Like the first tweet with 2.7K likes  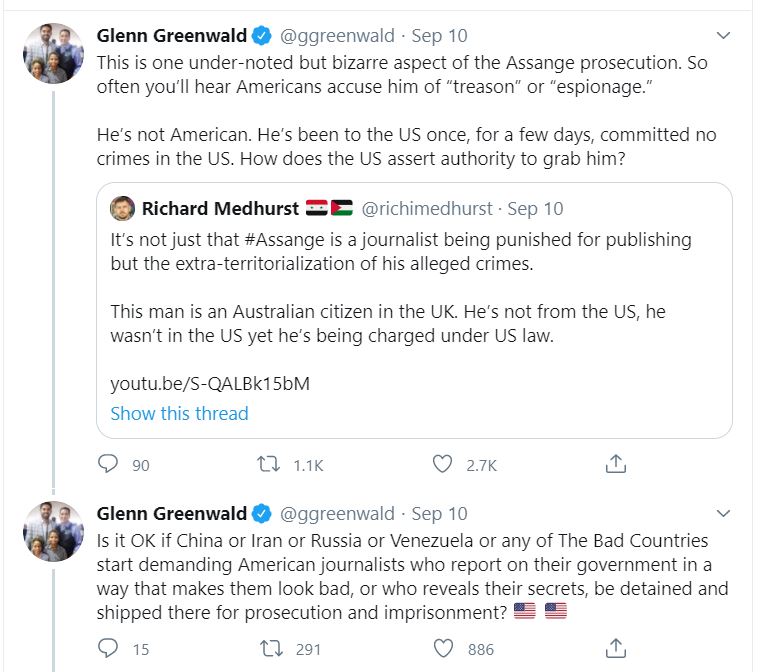(443, 464)
